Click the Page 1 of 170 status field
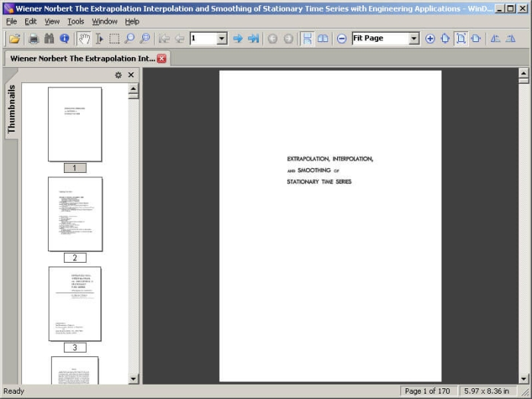The image size is (532, 399). [x=427, y=391]
